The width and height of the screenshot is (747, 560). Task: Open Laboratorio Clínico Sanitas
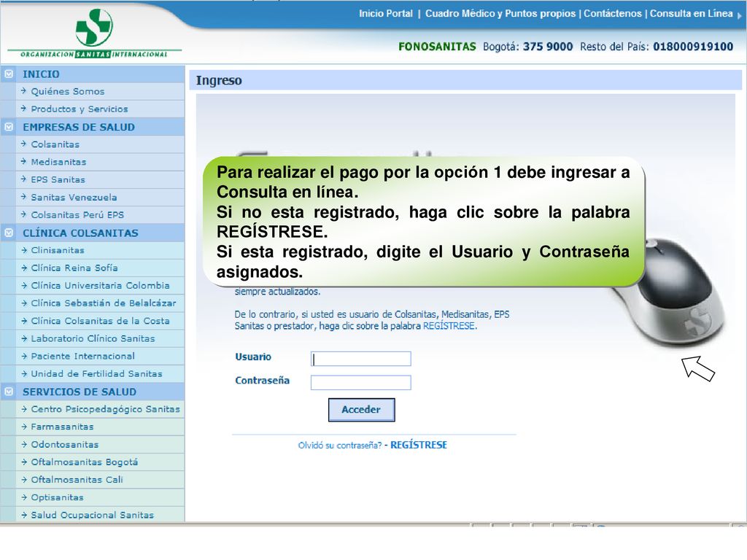[93, 338]
